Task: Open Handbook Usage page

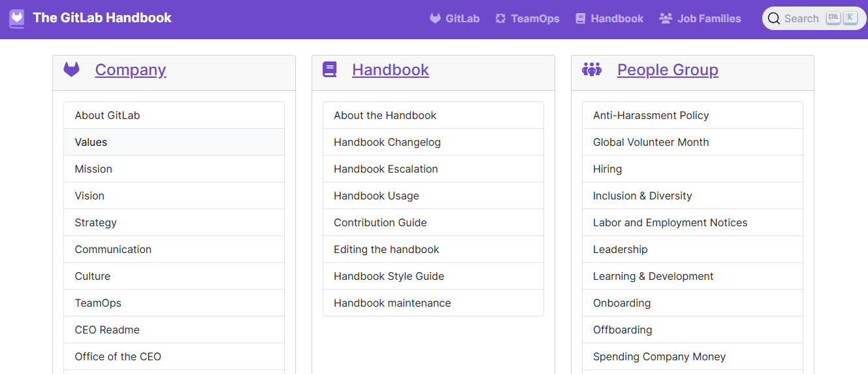Action: tap(433, 195)
